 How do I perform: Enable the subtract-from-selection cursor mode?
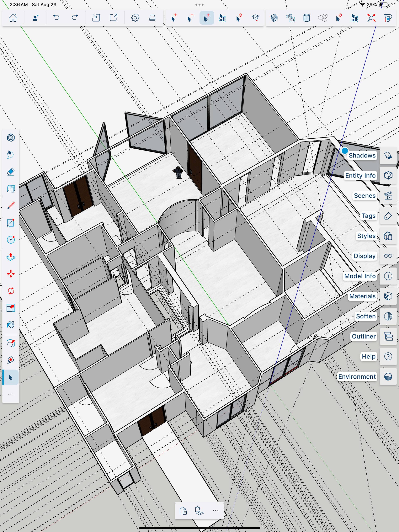pos(190,18)
